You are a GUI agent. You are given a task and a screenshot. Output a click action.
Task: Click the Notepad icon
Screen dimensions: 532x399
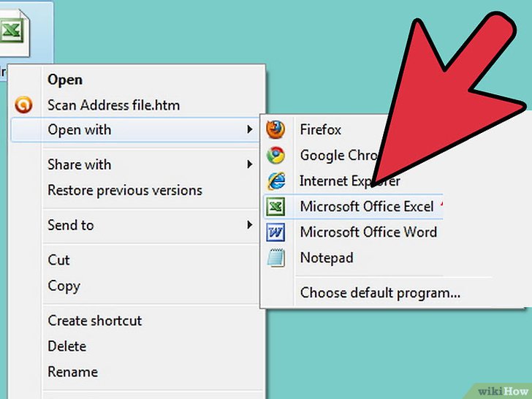[275, 258]
